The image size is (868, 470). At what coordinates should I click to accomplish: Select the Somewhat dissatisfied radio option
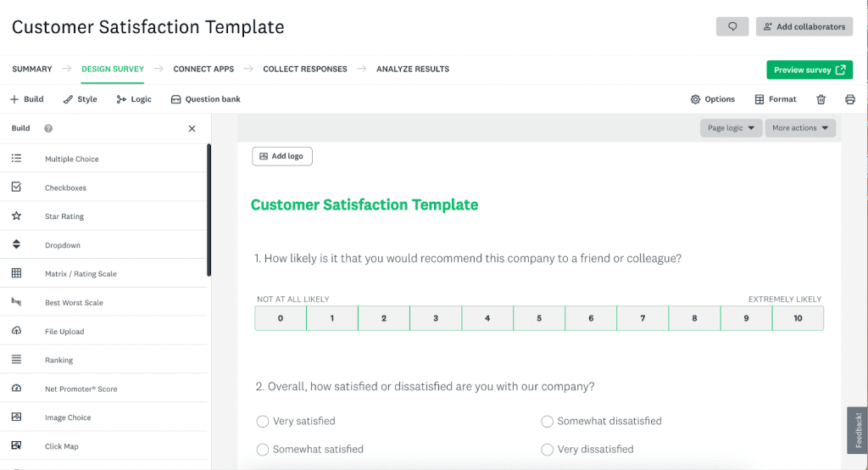(x=548, y=422)
